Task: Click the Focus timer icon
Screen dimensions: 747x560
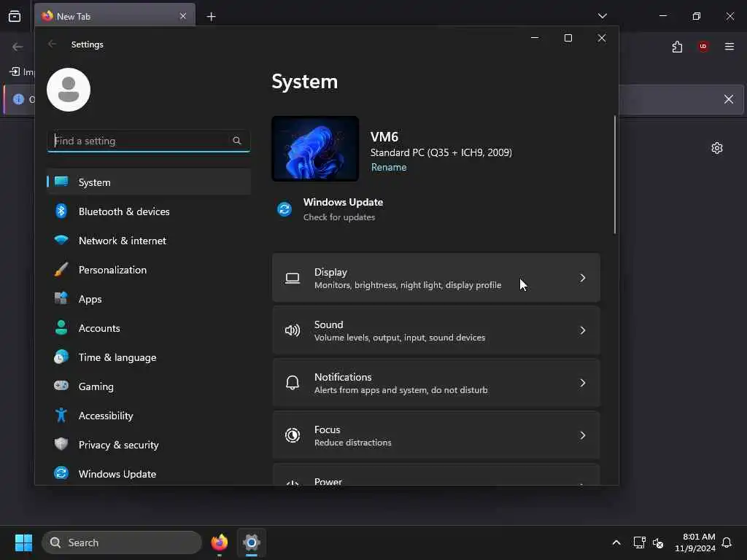Action: point(293,435)
